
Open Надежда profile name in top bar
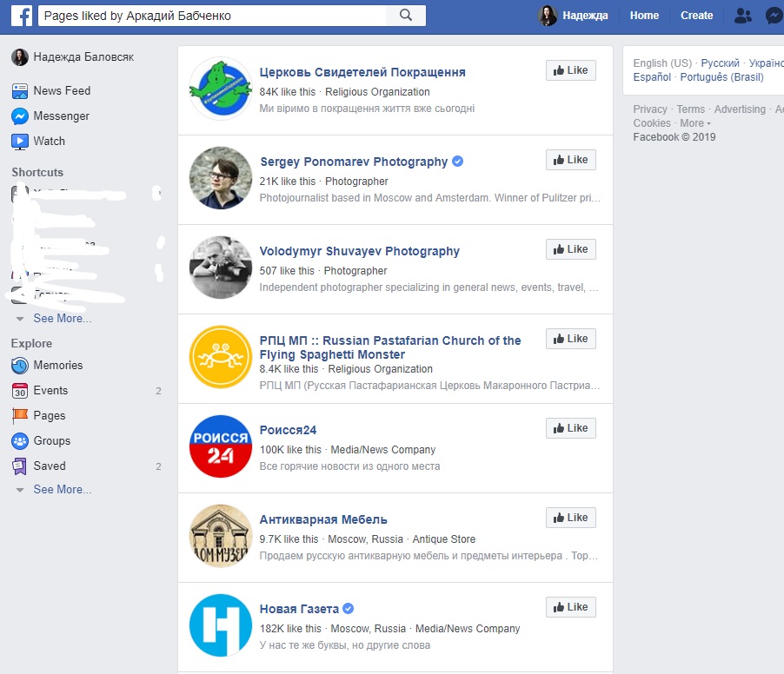pos(585,16)
